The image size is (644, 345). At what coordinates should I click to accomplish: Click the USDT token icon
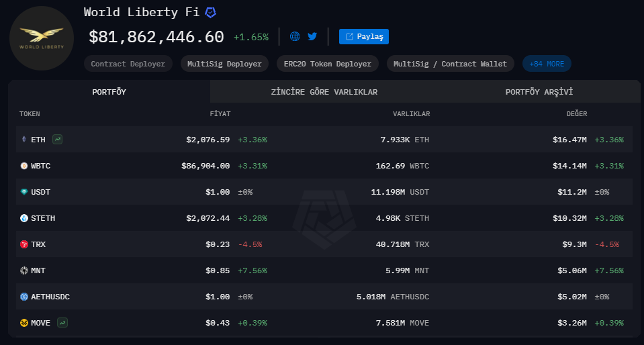coord(24,192)
